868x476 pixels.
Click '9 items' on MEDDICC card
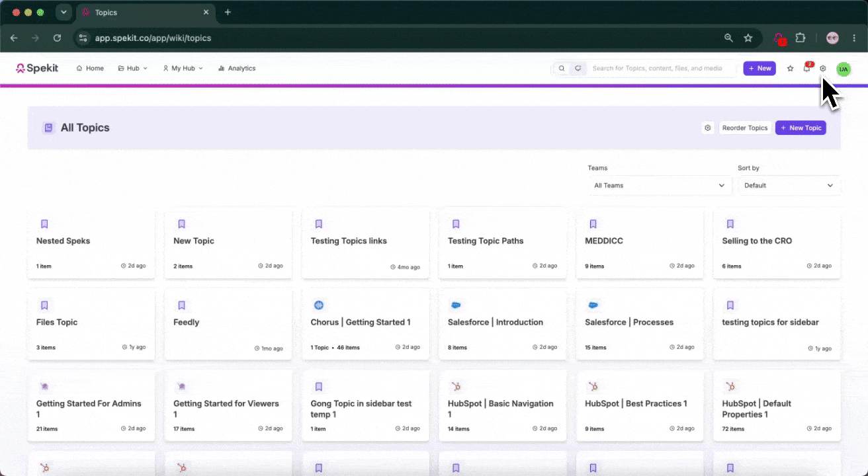coord(595,266)
